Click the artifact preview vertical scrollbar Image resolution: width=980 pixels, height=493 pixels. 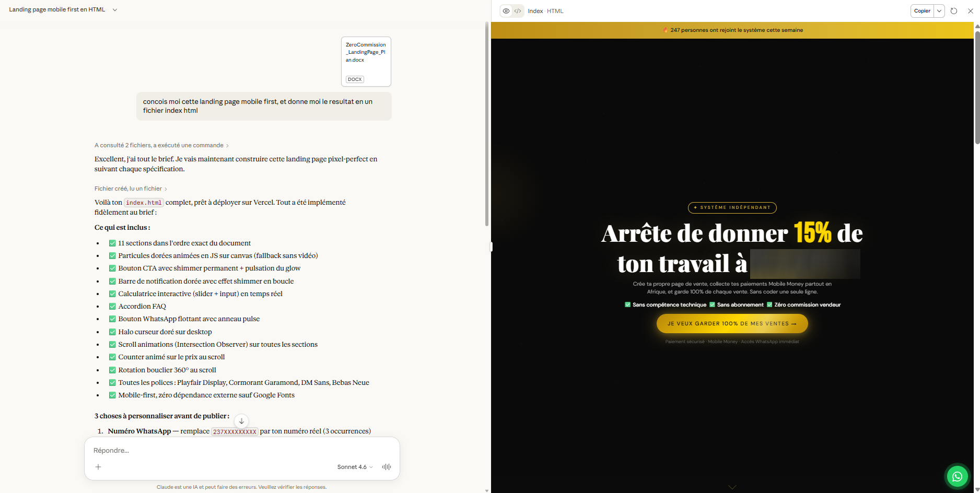tap(977, 87)
